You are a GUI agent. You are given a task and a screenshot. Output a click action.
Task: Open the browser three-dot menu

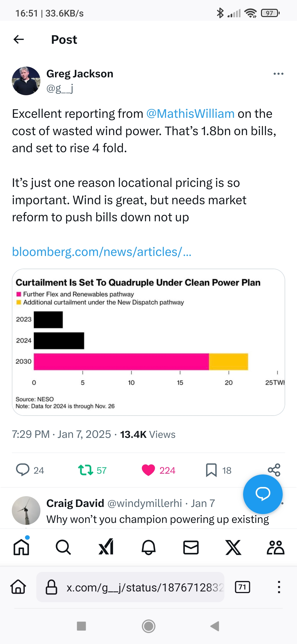click(x=279, y=587)
